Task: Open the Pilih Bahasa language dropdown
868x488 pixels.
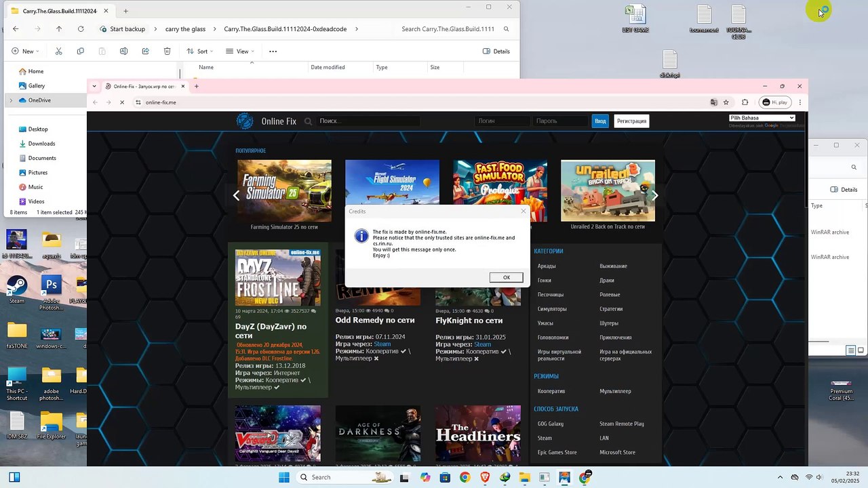Action: point(762,118)
